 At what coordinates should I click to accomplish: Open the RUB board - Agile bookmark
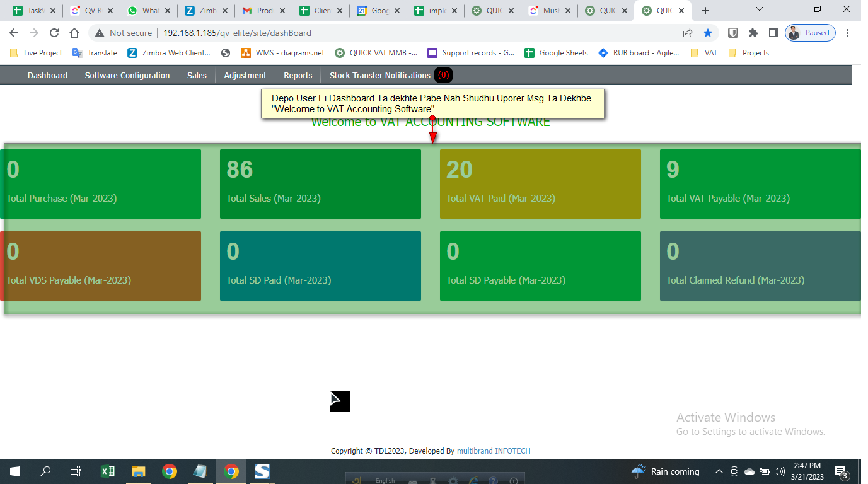(639, 53)
